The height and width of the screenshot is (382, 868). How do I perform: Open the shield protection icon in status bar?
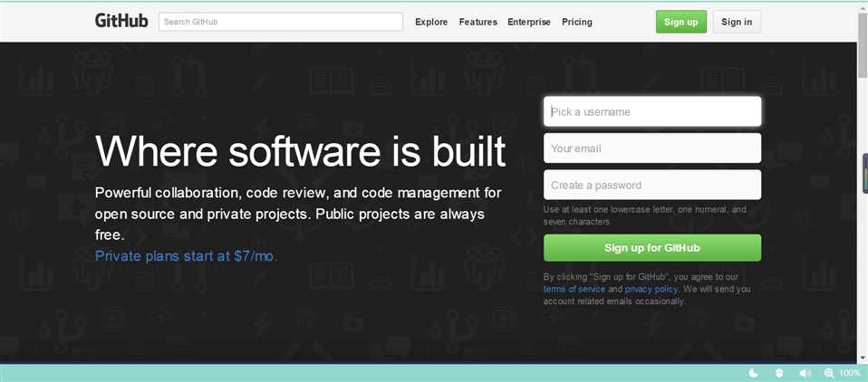click(x=779, y=373)
